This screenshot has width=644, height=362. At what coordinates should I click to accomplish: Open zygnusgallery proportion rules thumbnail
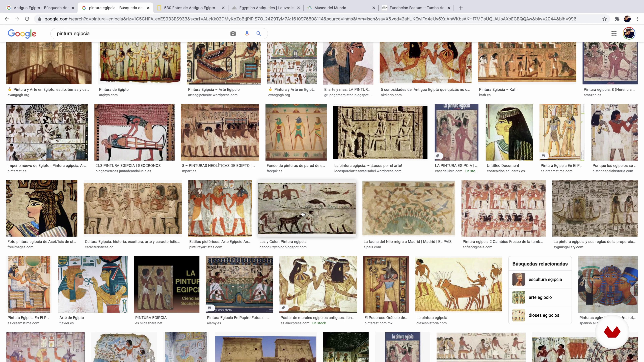point(595,208)
